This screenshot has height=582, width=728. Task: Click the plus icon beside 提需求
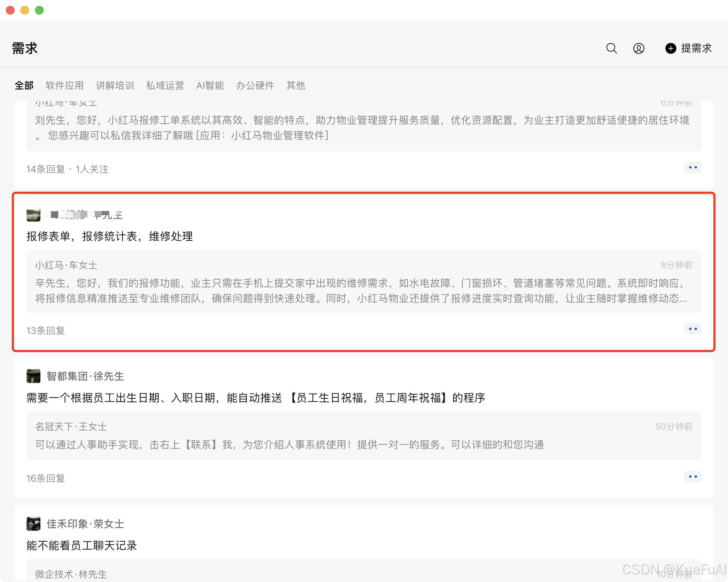pos(670,48)
